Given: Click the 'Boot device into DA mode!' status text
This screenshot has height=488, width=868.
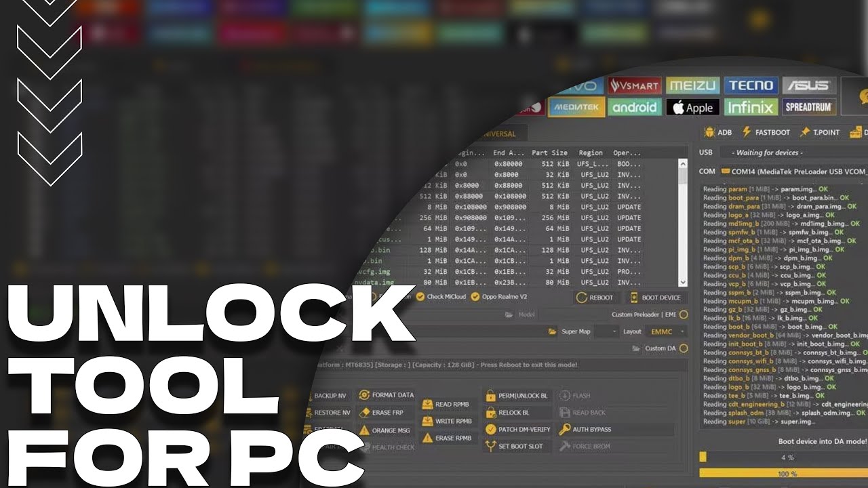Looking at the screenshot, I should tap(822, 441).
